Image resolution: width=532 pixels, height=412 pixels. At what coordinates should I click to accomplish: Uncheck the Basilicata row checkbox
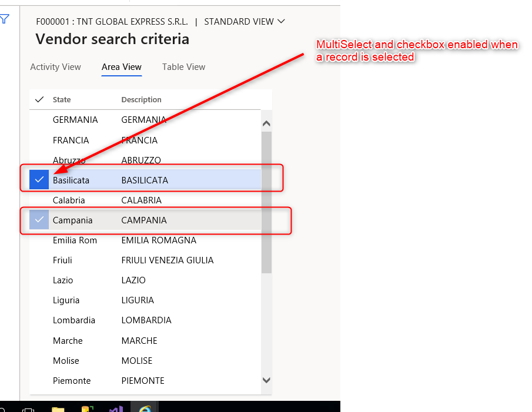coord(38,179)
